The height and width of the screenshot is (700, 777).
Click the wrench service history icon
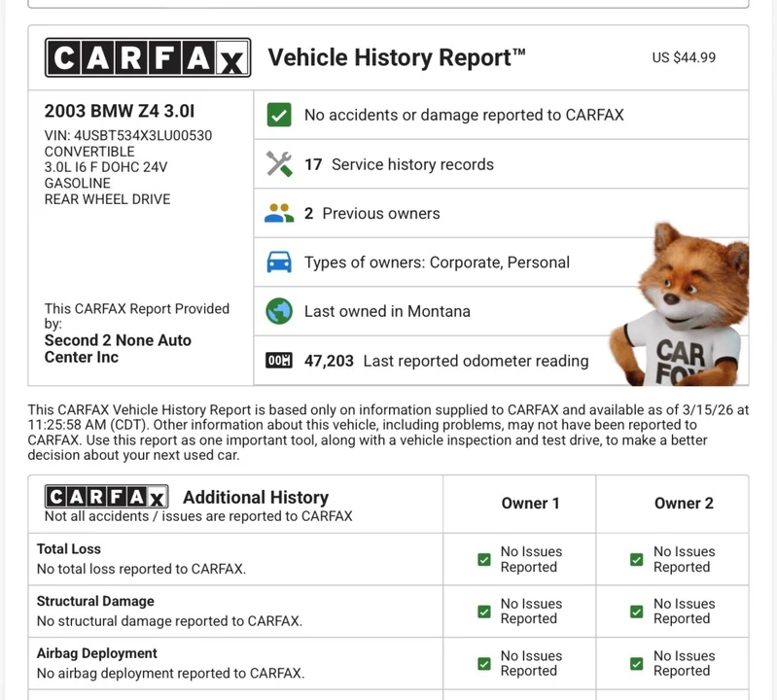point(279,164)
